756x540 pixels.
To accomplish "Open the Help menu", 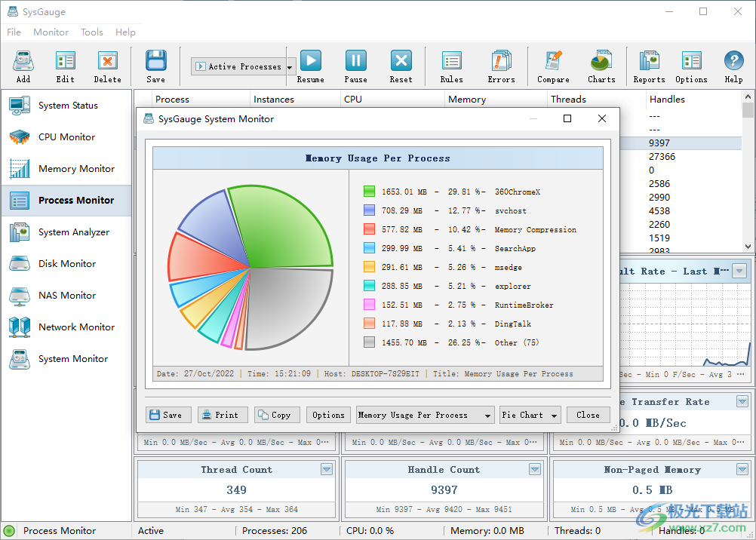I will tap(125, 32).
